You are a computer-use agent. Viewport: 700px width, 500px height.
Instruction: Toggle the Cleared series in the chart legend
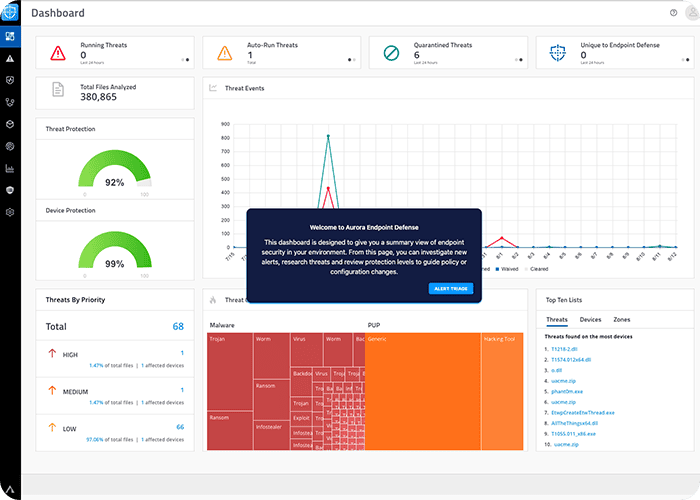click(536, 269)
